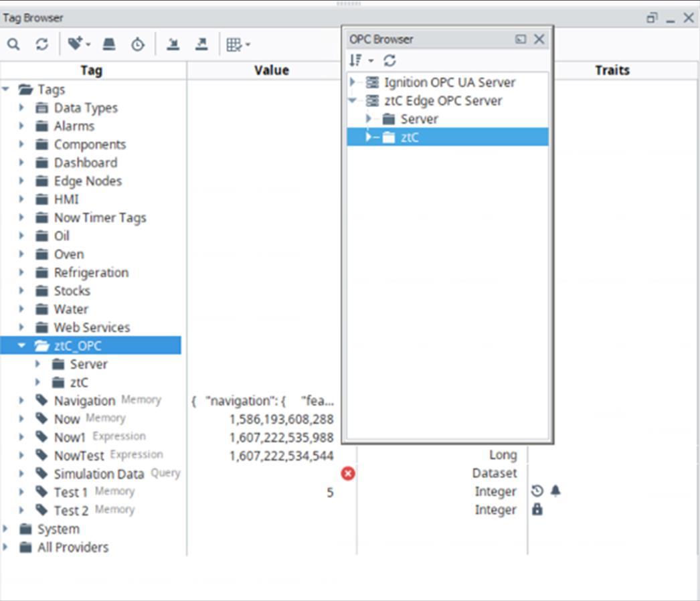Pop out the OPC Browser panel
Viewport: 700px width, 601px height.
521,39
